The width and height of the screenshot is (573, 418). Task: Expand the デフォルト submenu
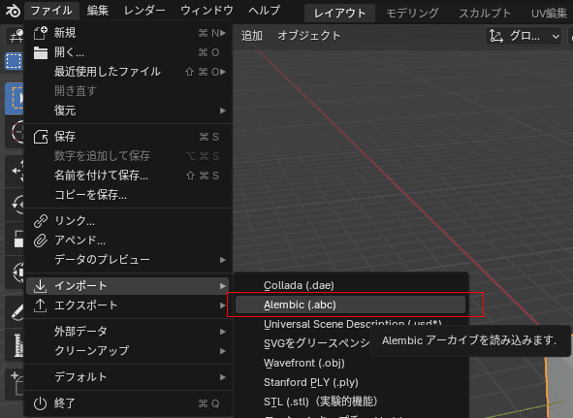click(128, 377)
